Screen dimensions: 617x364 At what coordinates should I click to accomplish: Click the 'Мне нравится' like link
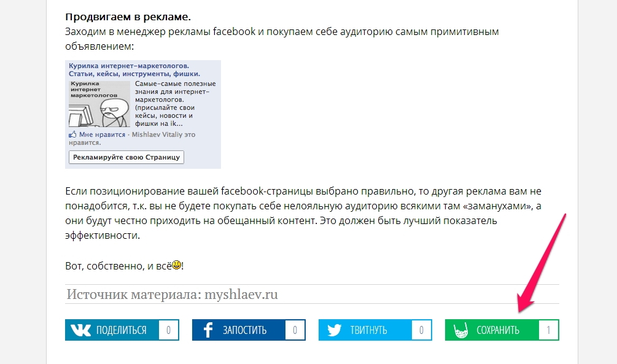click(102, 134)
